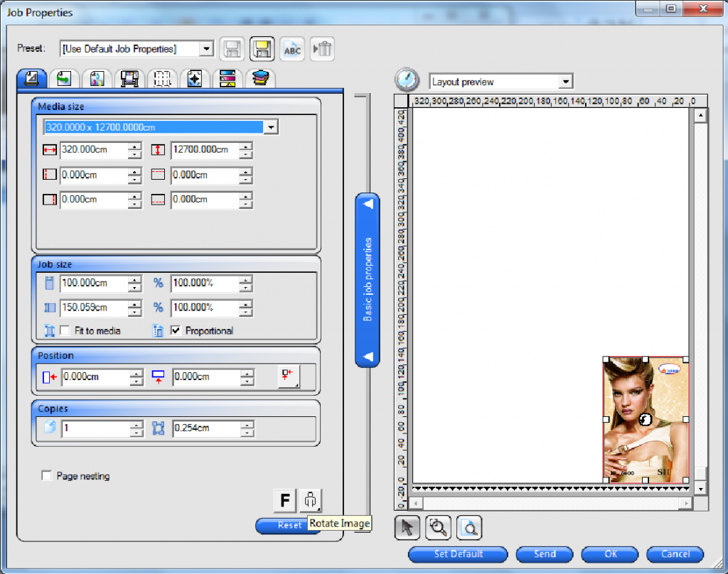Viewport: 728px width, 574px height.
Task: Click the ABC rename preset icon
Action: click(292, 48)
